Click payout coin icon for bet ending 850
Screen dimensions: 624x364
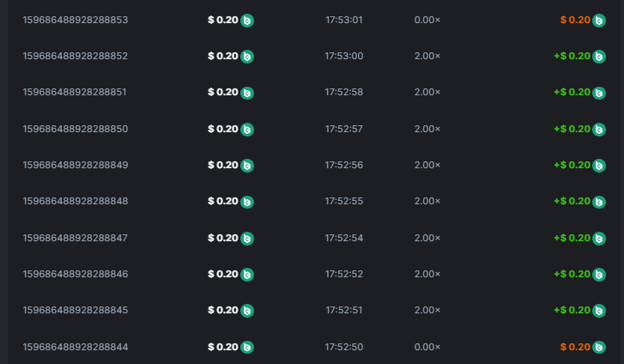pyautogui.click(x=599, y=129)
